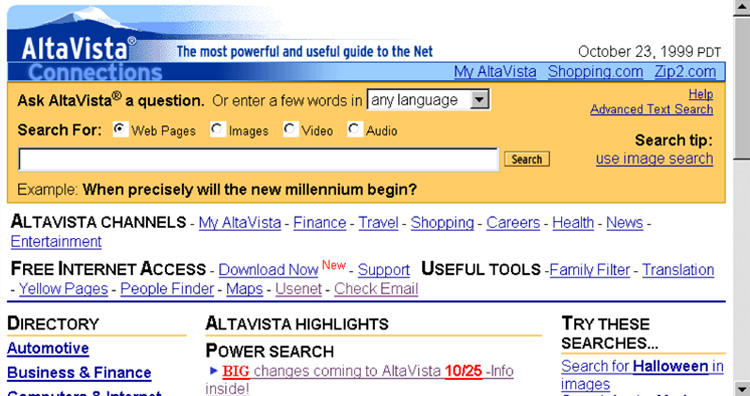Open the Maps link

244,289
